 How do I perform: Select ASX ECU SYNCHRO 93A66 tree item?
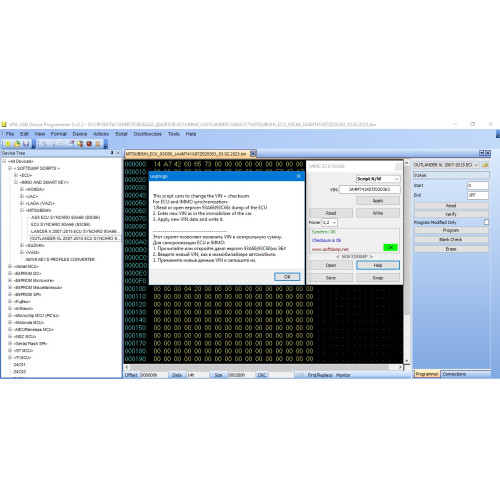pos(66,217)
